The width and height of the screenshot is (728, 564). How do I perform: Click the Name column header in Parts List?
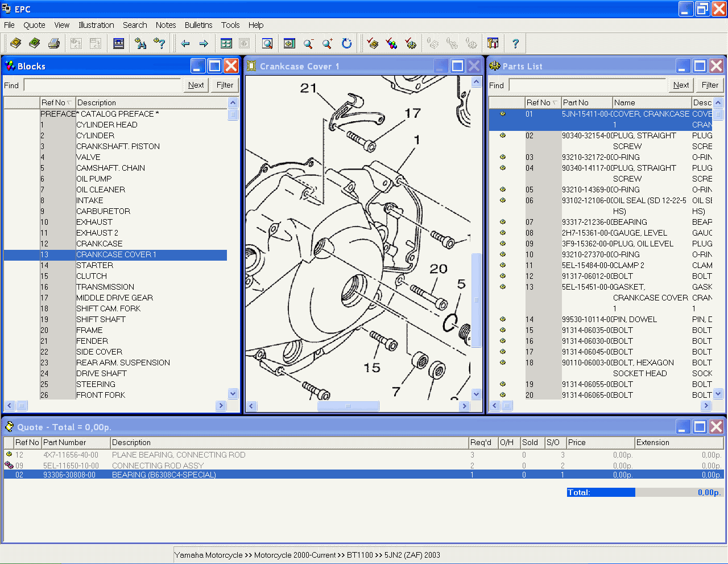(652, 102)
